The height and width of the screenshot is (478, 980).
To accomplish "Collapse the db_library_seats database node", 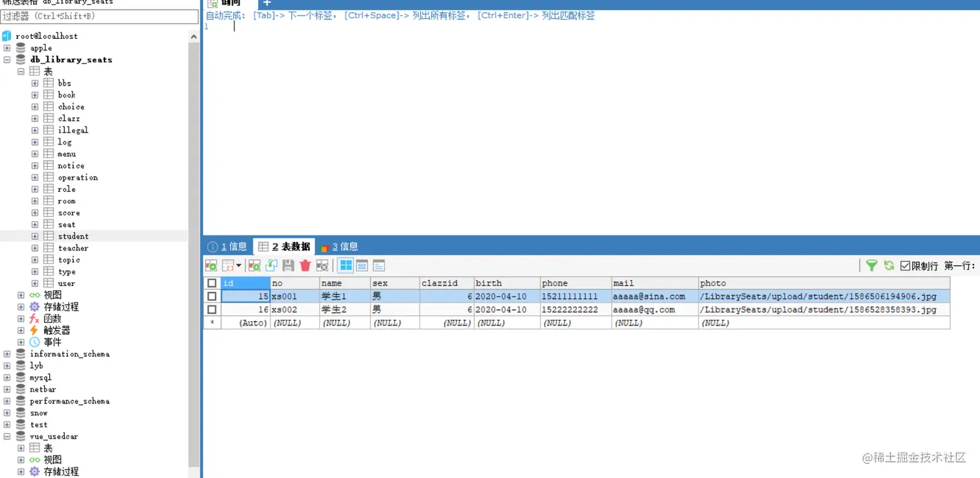I will pyautogui.click(x=7, y=60).
